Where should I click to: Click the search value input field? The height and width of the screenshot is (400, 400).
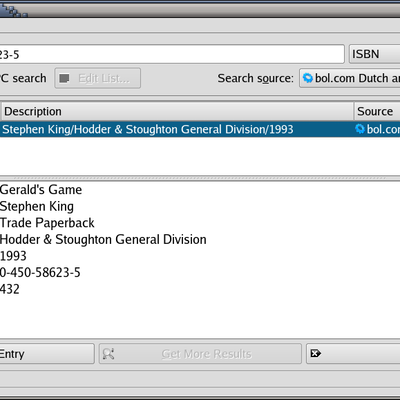(172, 54)
